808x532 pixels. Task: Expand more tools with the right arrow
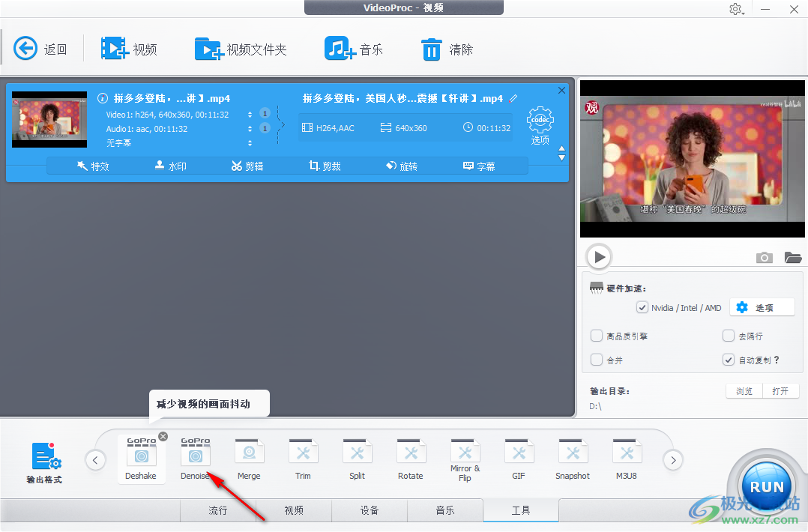pos(673,460)
